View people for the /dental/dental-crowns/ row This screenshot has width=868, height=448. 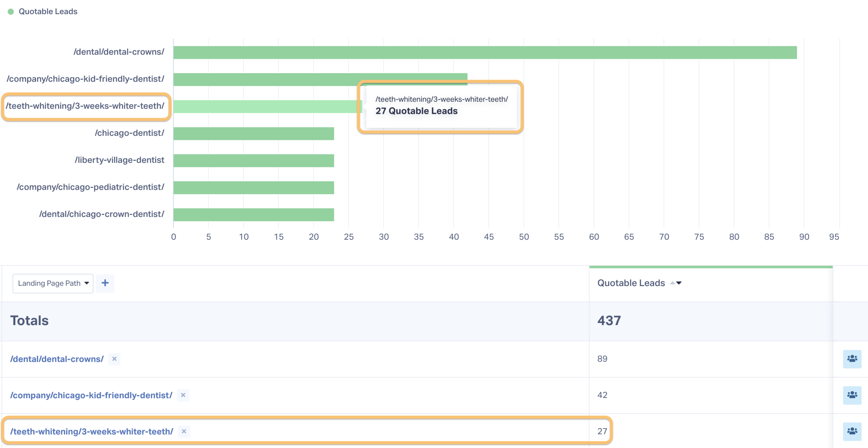(852, 359)
